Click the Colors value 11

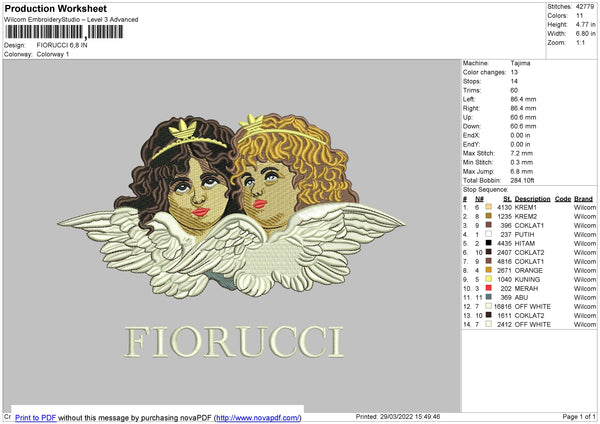(579, 16)
